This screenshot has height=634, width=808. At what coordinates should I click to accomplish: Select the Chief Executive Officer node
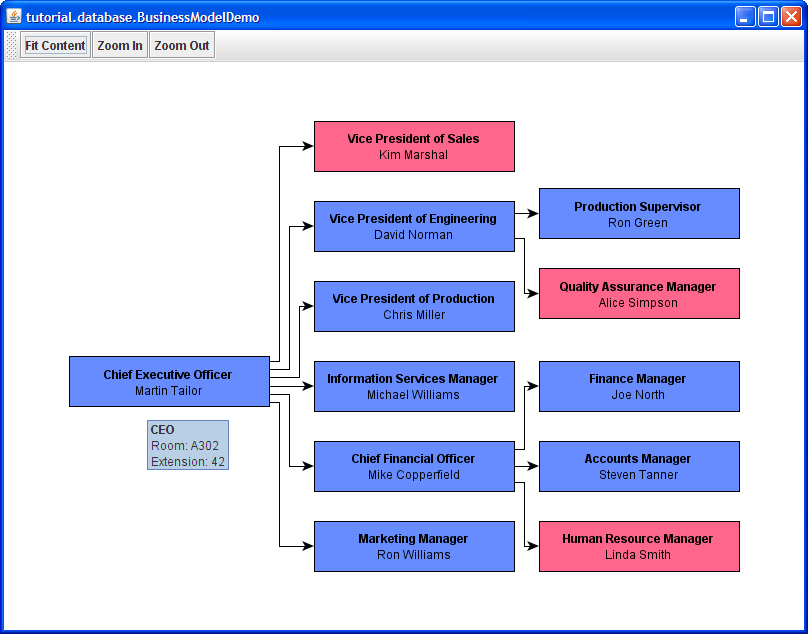[169, 382]
